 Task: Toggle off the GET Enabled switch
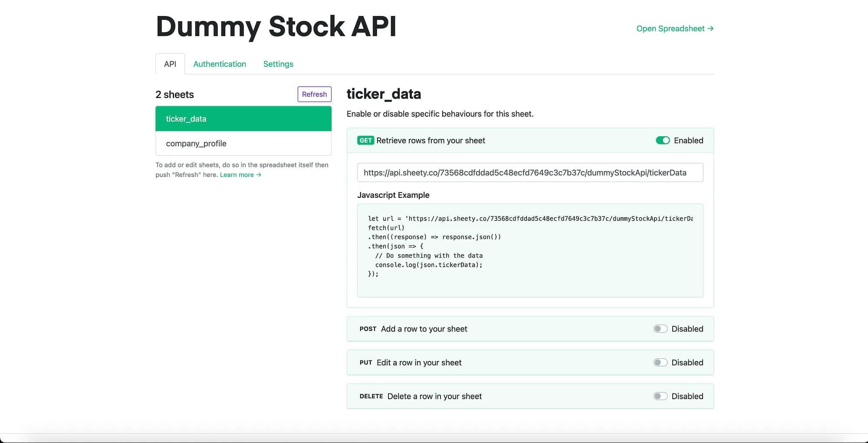pos(663,140)
